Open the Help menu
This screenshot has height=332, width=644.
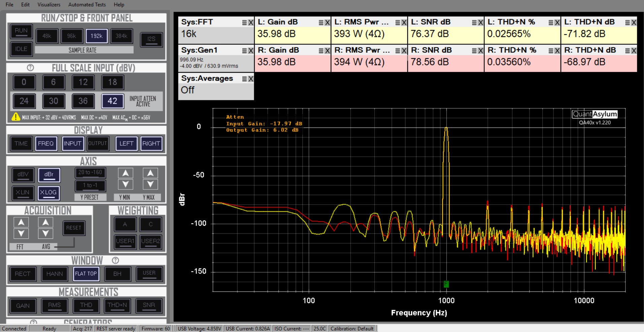119,4
